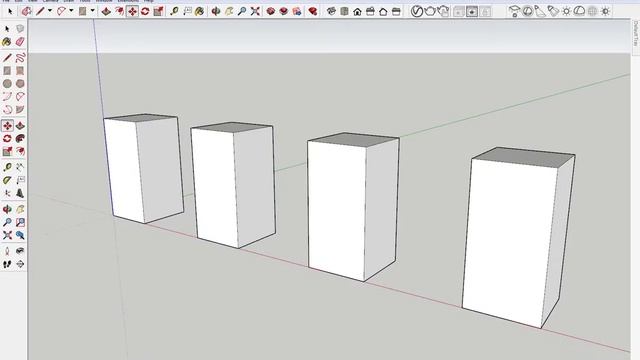The image size is (640, 360).
Task: Open the Default Tray side tab
Action: tap(636, 33)
